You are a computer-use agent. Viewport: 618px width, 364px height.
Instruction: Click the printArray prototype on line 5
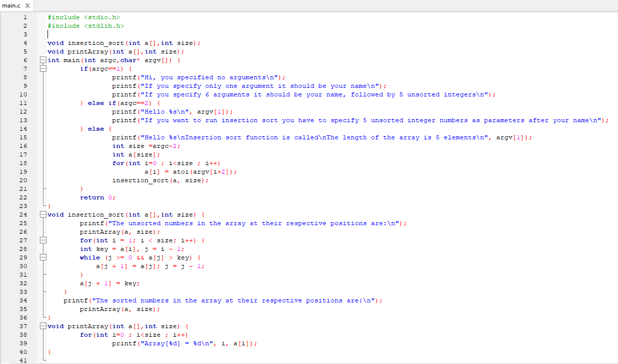[x=116, y=51]
